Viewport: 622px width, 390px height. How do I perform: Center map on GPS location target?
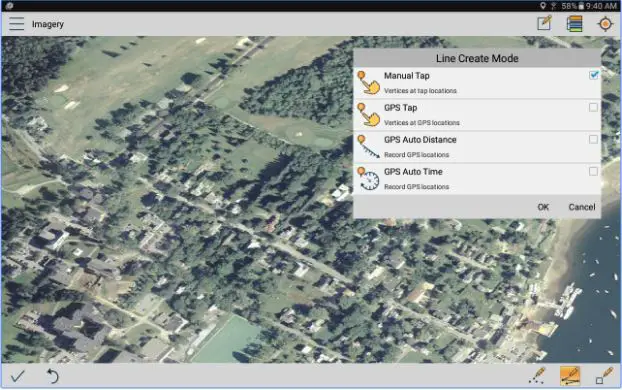tap(605, 24)
